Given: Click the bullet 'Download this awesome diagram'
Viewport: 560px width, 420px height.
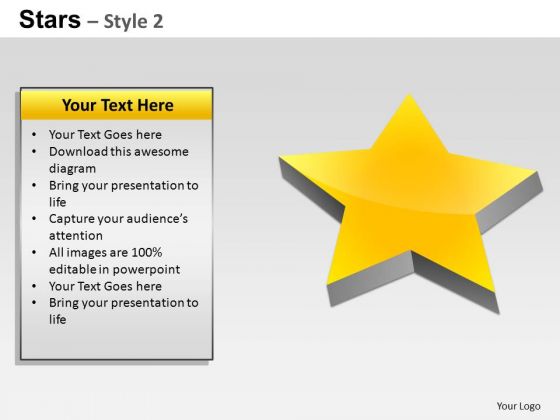Looking at the screenshot, I should [119, 160].
